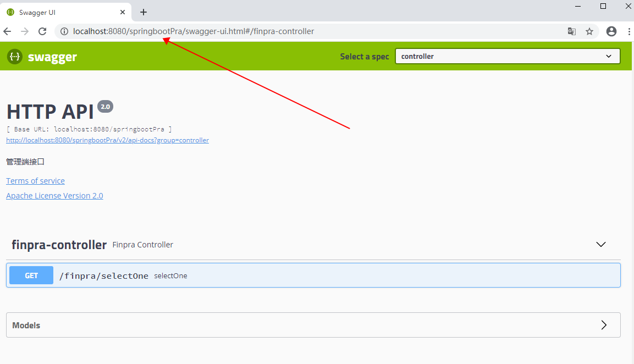Screen dimensions: 634x364
Task: Open the translate page icon
Action: [x=572, y=31]
